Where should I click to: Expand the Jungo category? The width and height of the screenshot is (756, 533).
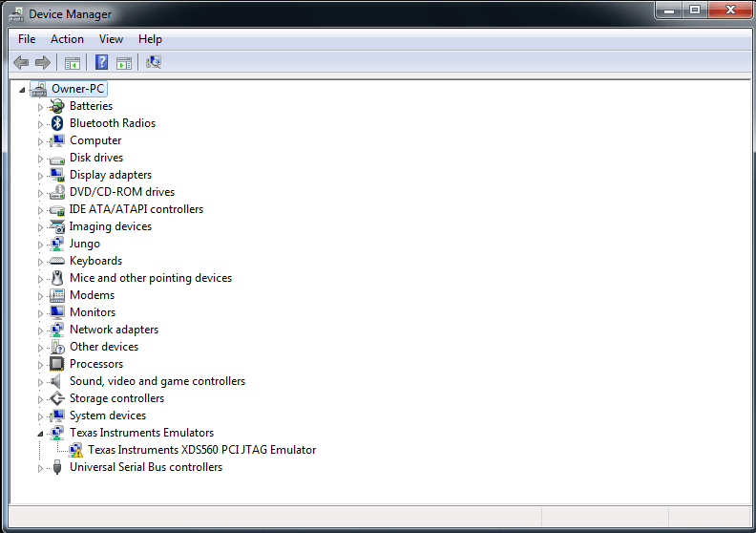[x=40, y=245]
